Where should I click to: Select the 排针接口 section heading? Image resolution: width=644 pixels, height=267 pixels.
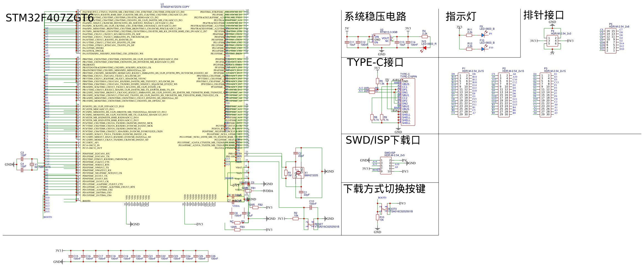click(544, 15)
